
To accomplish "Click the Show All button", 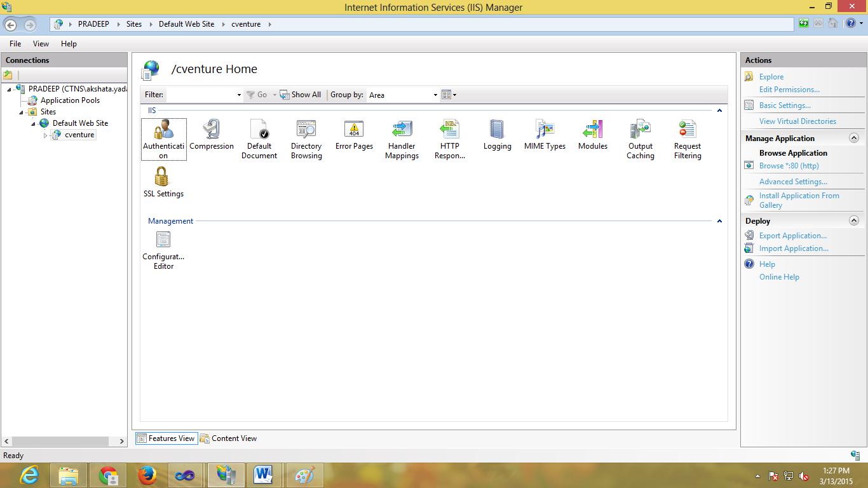I will [301, 95].
